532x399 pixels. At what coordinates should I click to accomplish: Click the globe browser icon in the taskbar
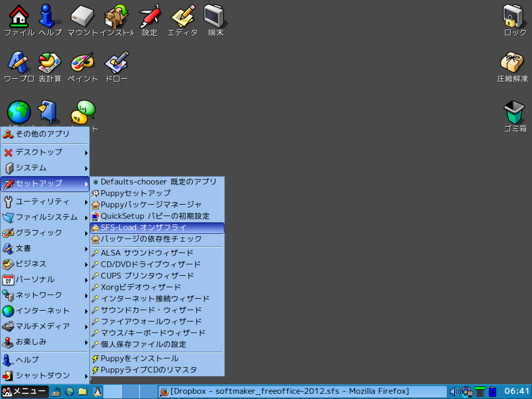[70, 392]
